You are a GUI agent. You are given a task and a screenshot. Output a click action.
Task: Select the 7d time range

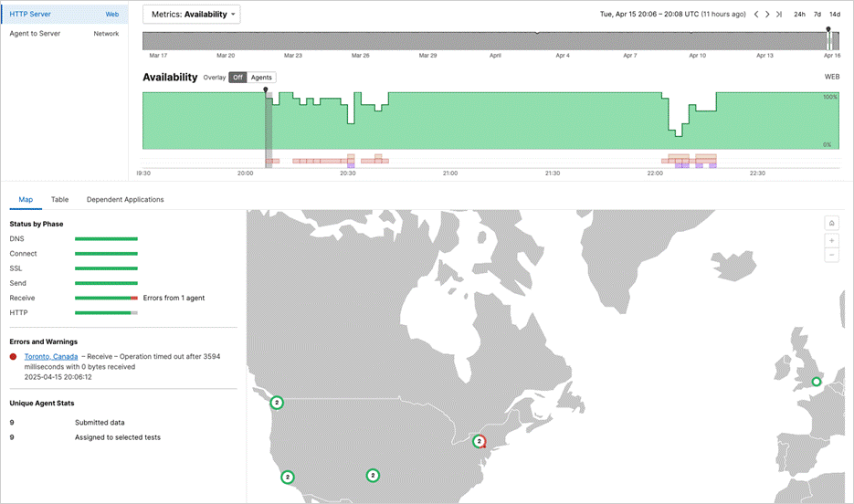pyautogui.click(x=817, y=15)
